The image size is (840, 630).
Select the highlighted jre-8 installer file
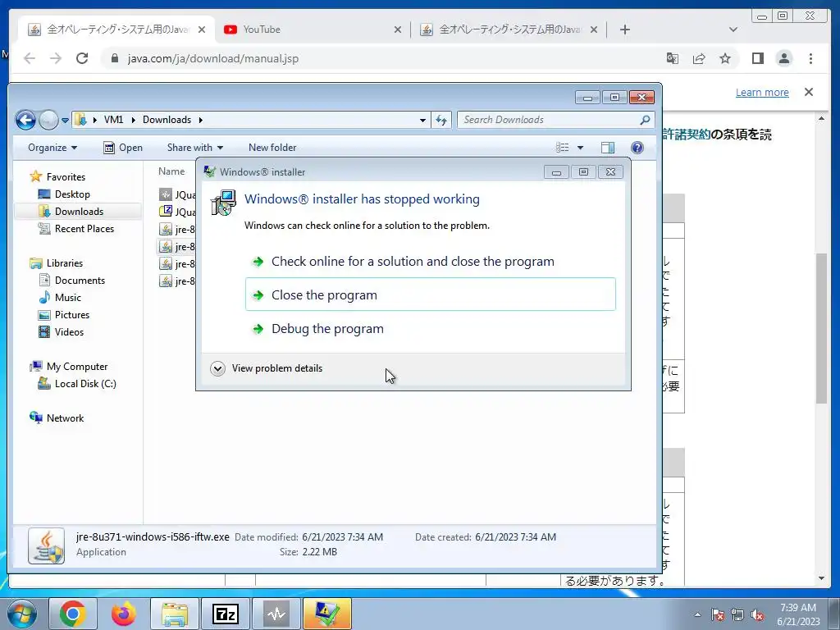(177, 246)
